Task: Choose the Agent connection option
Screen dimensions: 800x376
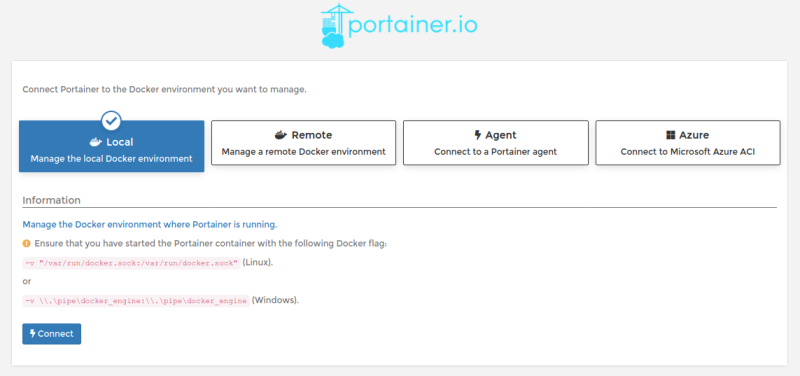Action: [495, 143]
